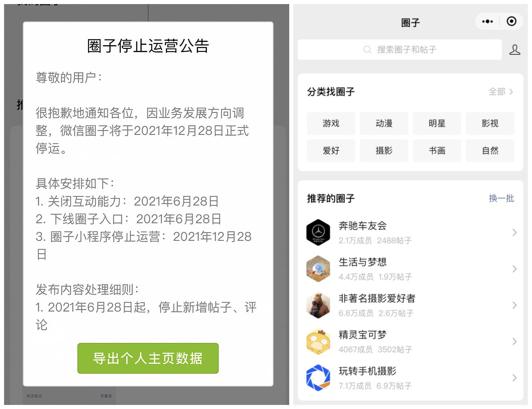This screenshot has height=409, width=532.
Task: Click the 推荐的圈子 section heading
Action: 331,198
